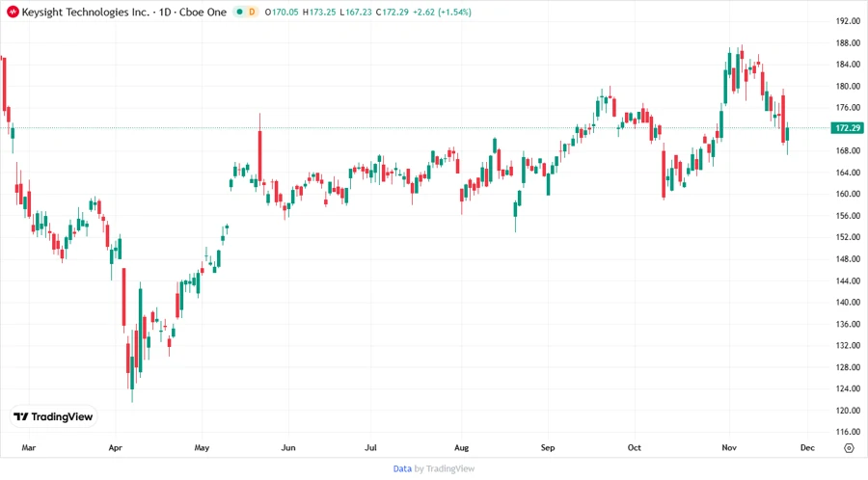868x480 pixels.
Task: Click the Dec label on time axis
Action: [x=807, y=447]
